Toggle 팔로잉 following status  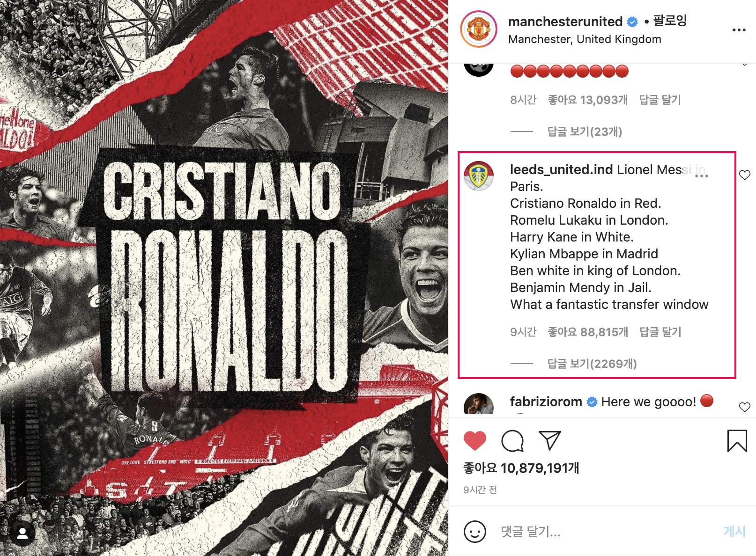pos(670,21)
